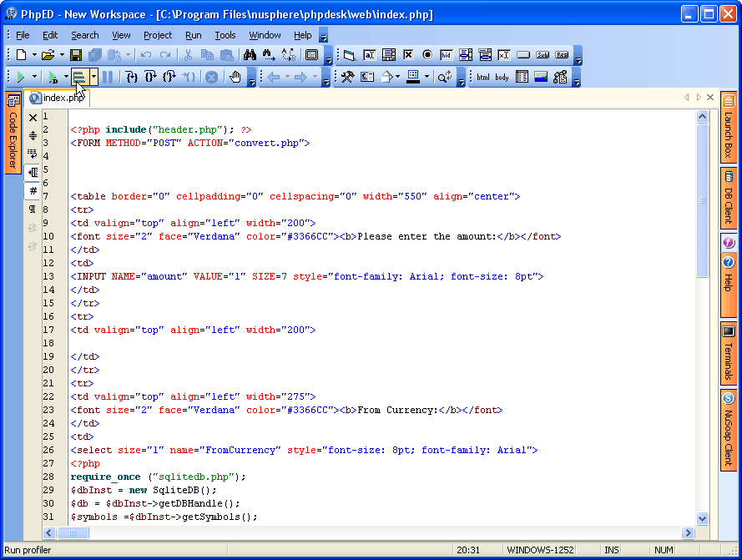
Task: Toggle paragraph marks display (¶)
Action: pyautogui.click(x=33, y=209)
